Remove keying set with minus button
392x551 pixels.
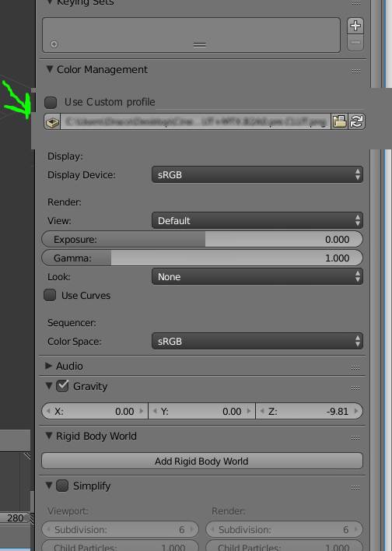pyautogui.click(x=355, y=43)
